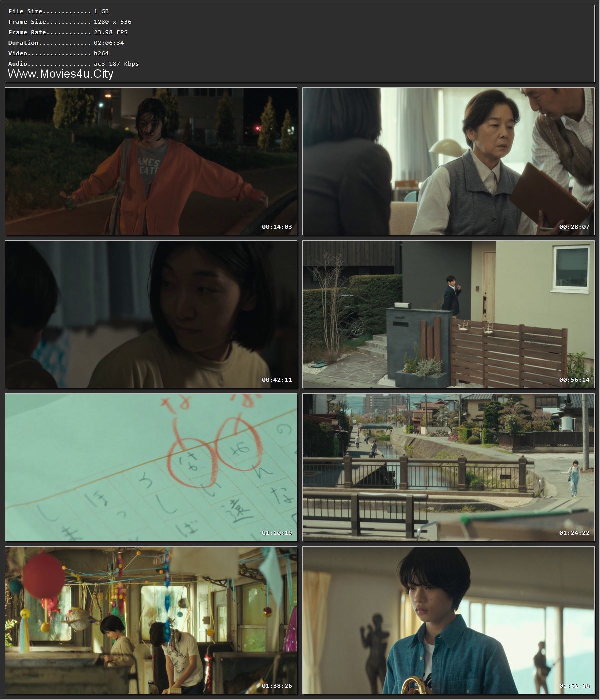Image resolution: width=600 pixels, height=700 pixels.
Task: Click the Video h264 metadata line
Action: pos(55,53)
